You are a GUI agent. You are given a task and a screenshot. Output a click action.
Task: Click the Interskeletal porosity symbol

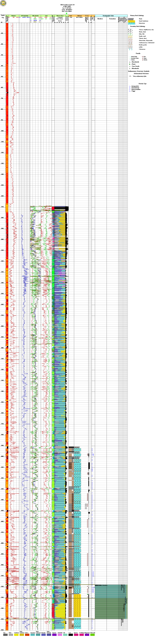tap(130, 88)
